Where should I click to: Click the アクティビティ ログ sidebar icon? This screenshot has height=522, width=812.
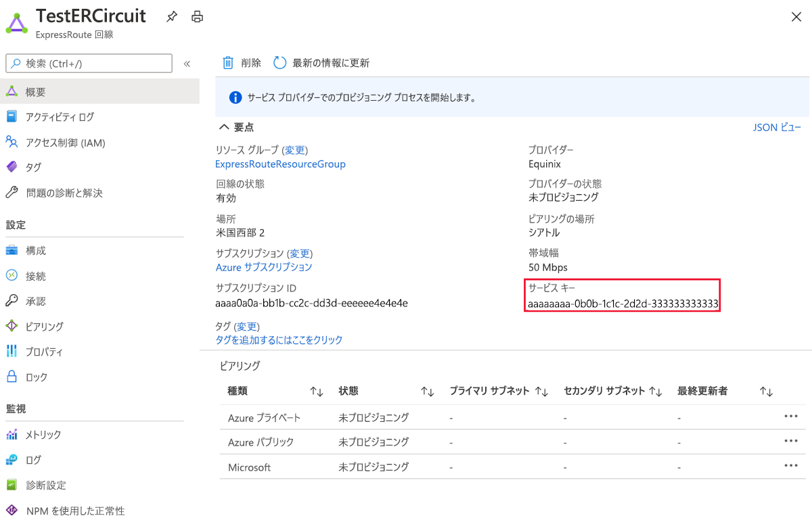12,117
